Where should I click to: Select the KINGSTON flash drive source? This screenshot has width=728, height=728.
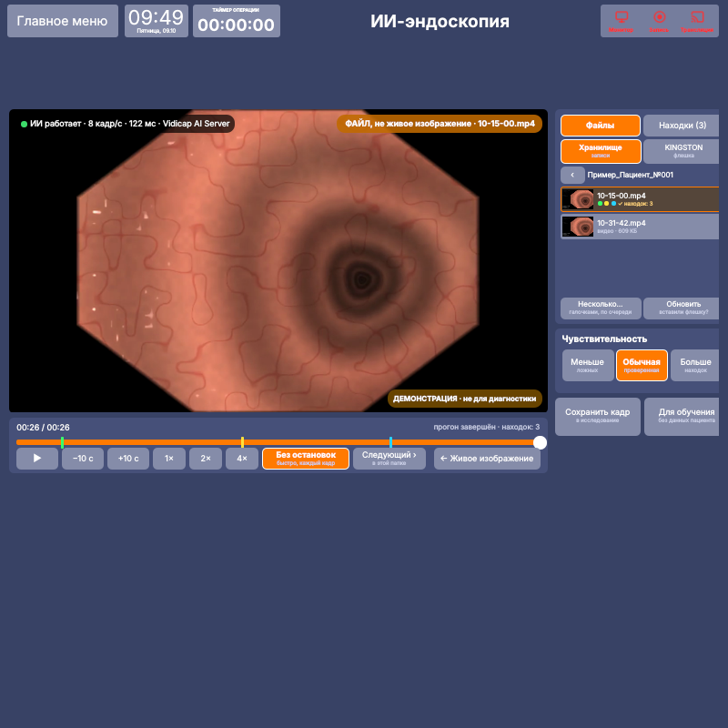click(682, 151)
